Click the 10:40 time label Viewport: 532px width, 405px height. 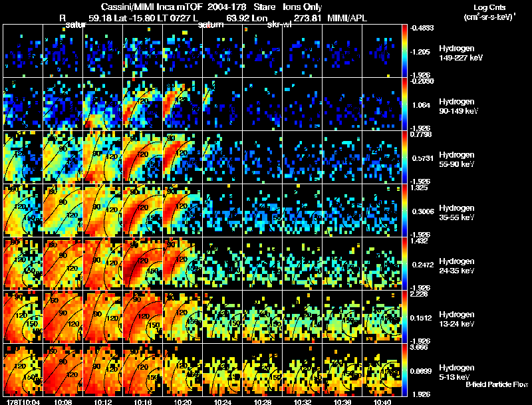coord(382,402)
